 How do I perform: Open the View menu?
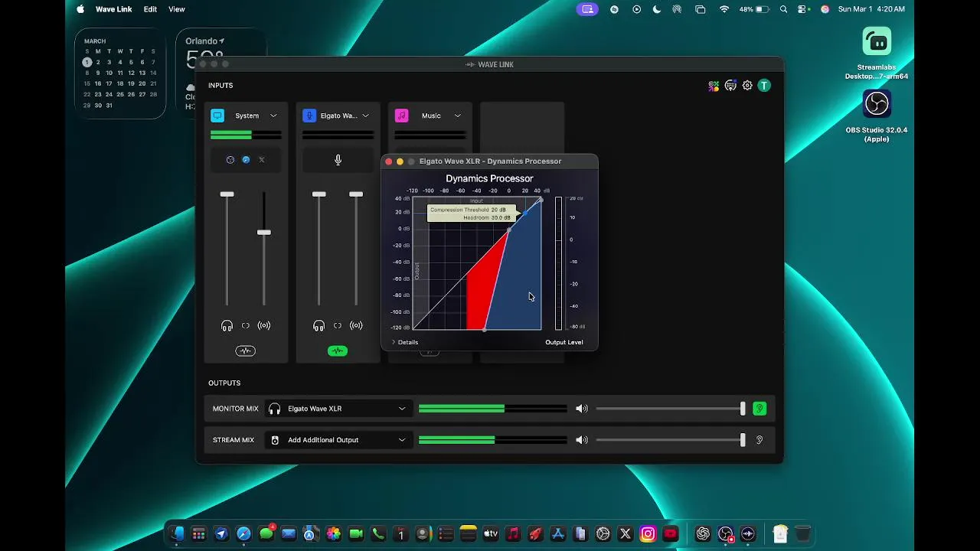point(177,9)
